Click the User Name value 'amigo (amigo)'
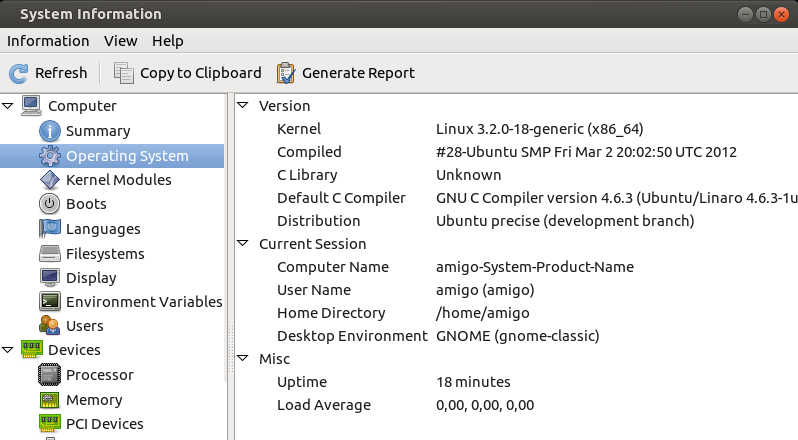The height and width of the screenshot is (440, 798). pyautogui.click(x=485, y=290)
